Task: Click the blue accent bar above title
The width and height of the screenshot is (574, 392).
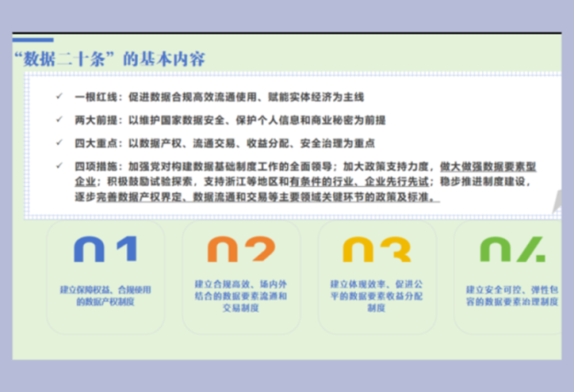Action: tap(33, 40)
